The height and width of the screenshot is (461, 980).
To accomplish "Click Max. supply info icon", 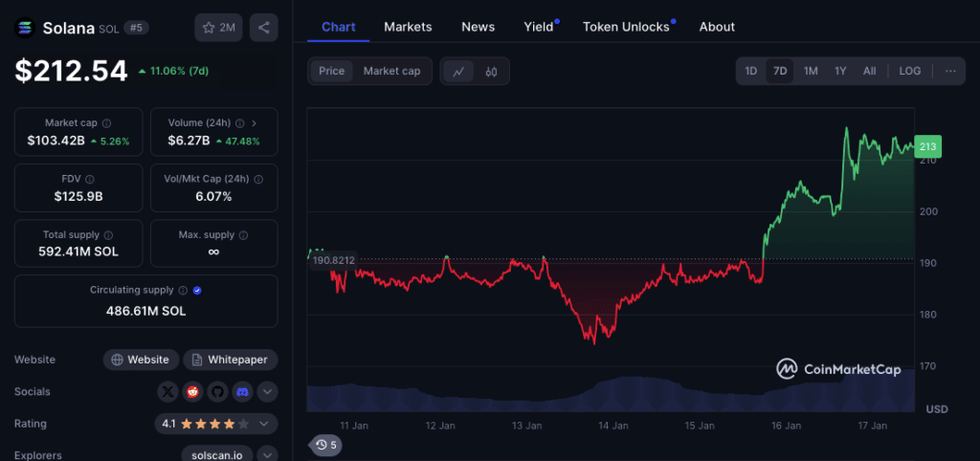I will (244, 235).
